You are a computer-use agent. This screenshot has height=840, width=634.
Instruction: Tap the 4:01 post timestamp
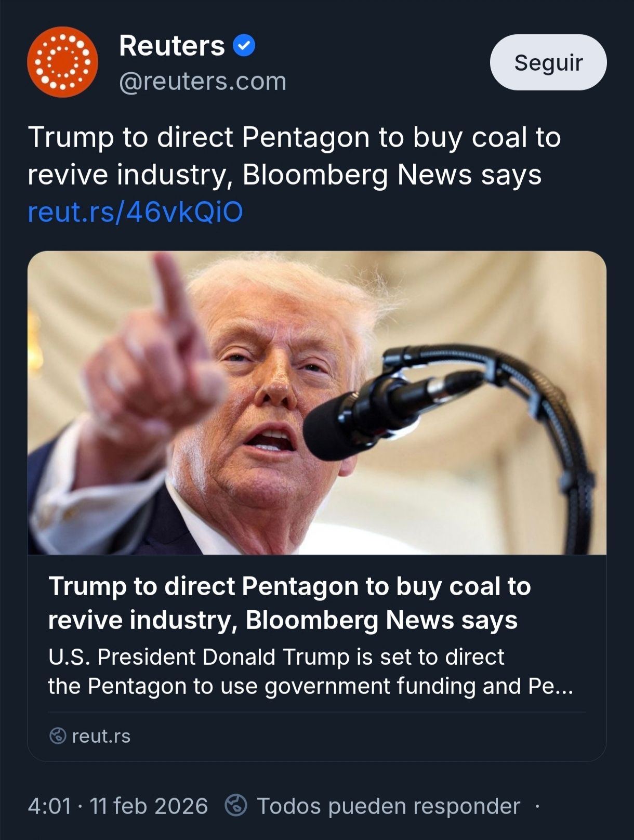[49, 806]
